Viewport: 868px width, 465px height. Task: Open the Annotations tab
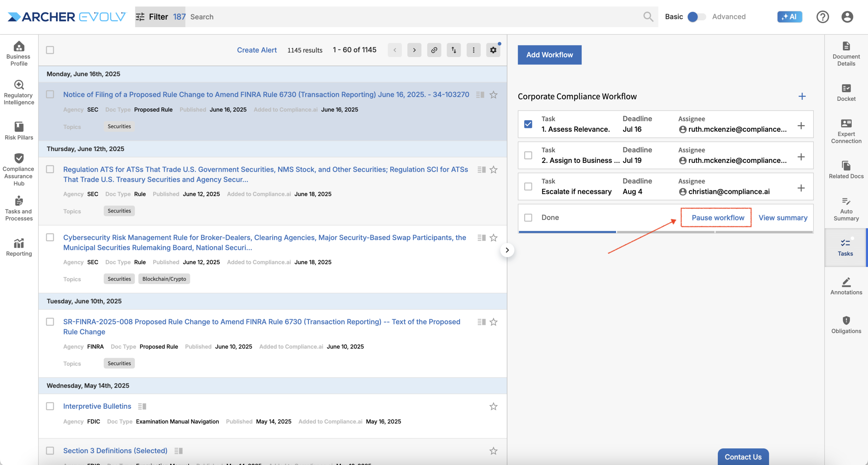tap(846, 286)
